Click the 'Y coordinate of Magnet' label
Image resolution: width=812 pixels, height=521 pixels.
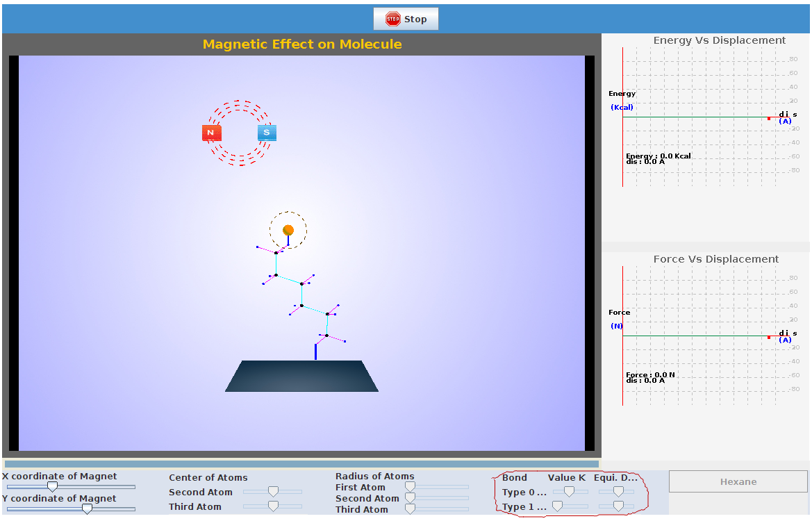pyautogui.click(x=60, y=498)
